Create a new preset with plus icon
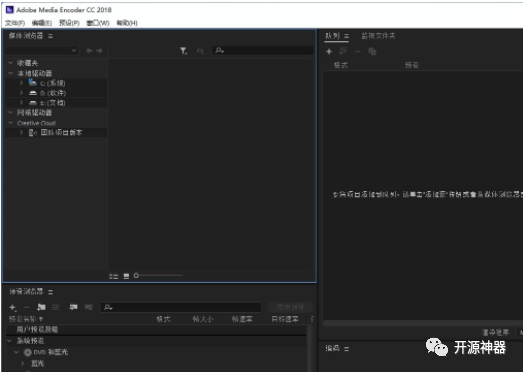The image size is (523, 372). tap(13, 307)
